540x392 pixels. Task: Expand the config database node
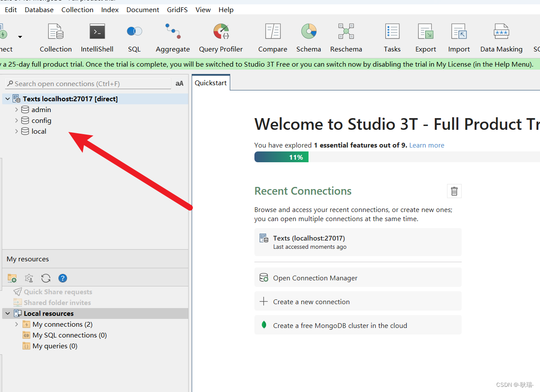pyautogui.click(x=16, y=121)
